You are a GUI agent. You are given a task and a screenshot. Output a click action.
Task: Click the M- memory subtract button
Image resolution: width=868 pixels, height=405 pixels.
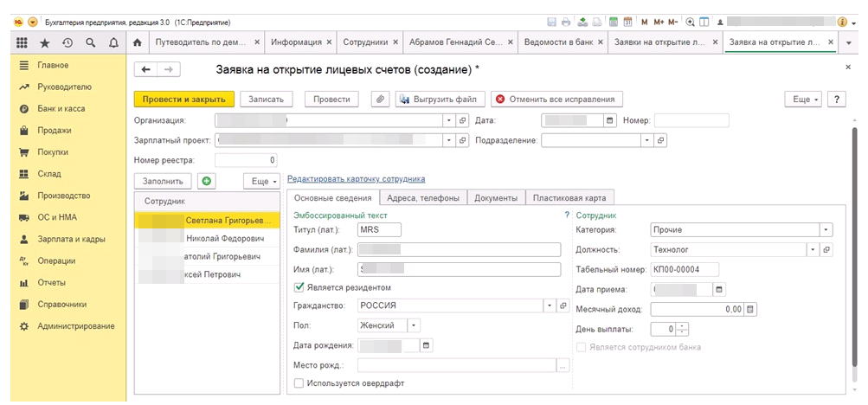click(x=672, y=22)
